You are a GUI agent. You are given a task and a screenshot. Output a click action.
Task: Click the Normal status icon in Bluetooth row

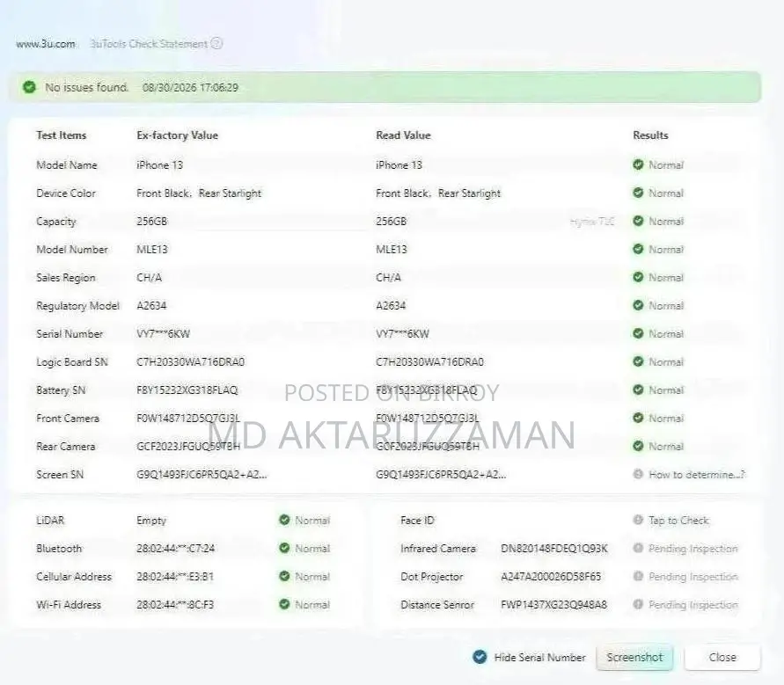tap(284, 548)
